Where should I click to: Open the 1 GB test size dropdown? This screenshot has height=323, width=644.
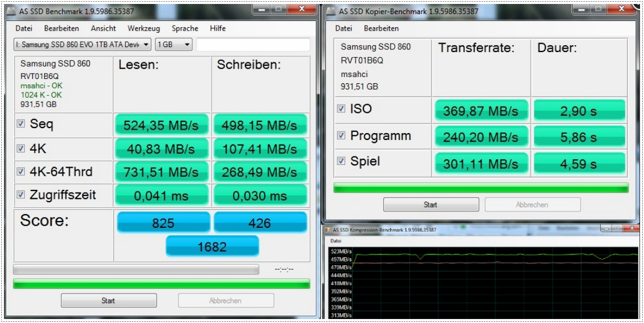173,44
